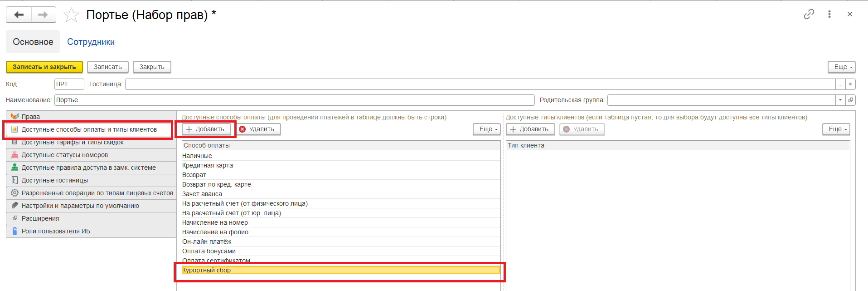Click Записать и закрыть button
This screenshot has width=868, height=291.
[44, 67]
